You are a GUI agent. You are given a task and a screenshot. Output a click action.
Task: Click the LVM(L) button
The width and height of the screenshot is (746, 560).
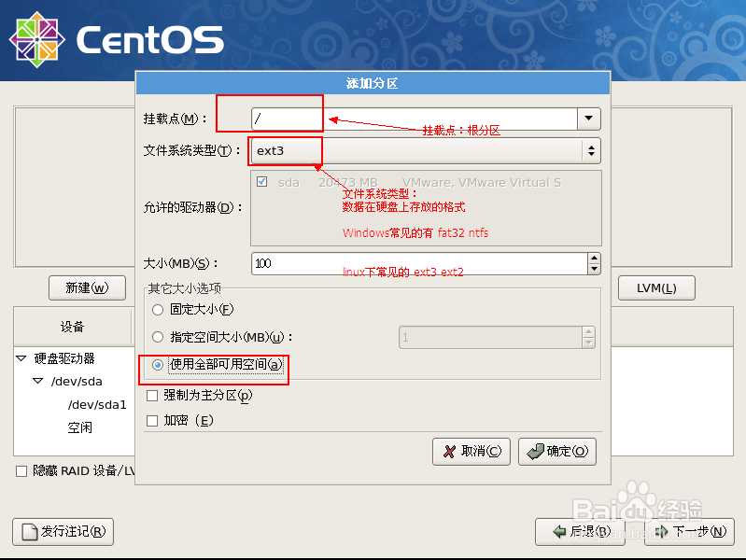pos(656,287)
